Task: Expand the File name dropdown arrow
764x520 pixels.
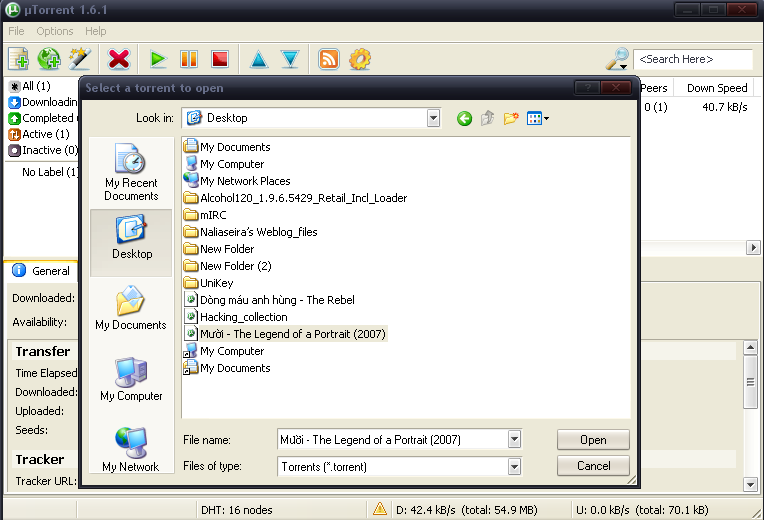Action: [x=514, y=440]
